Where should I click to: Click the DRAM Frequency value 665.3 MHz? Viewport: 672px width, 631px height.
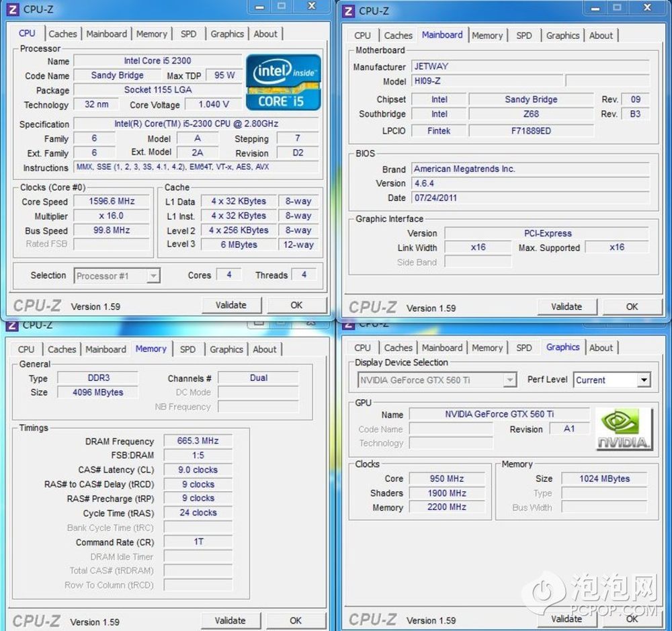coord(198,441)
